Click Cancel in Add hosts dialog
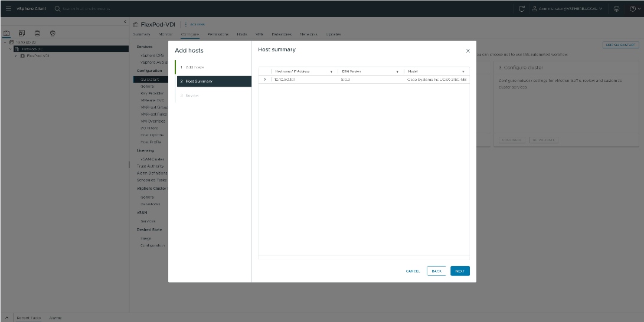The height and width of the screenshot is (322, 644). (x=413, y=271)
